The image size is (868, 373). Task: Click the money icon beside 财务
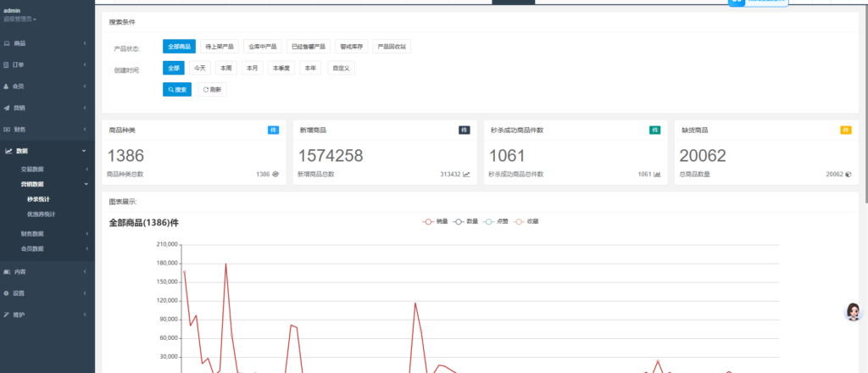point(7,130)
